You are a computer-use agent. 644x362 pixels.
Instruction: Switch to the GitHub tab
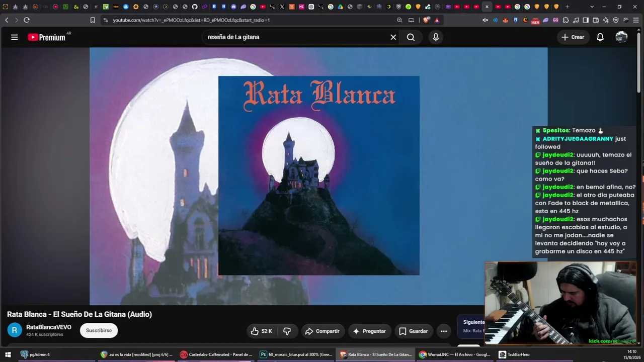(x=195, y=7)
